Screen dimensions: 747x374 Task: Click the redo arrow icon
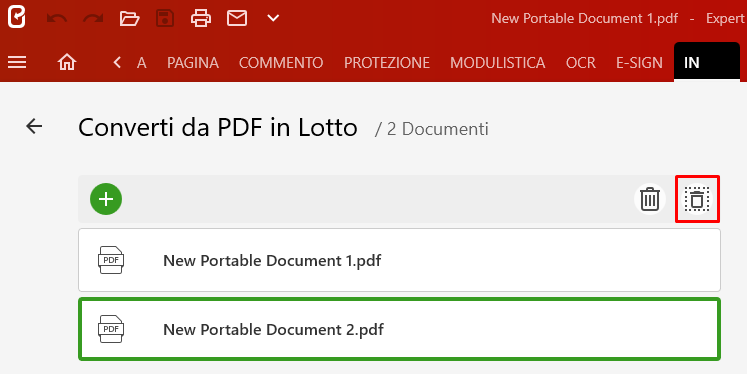coord(93,19)
